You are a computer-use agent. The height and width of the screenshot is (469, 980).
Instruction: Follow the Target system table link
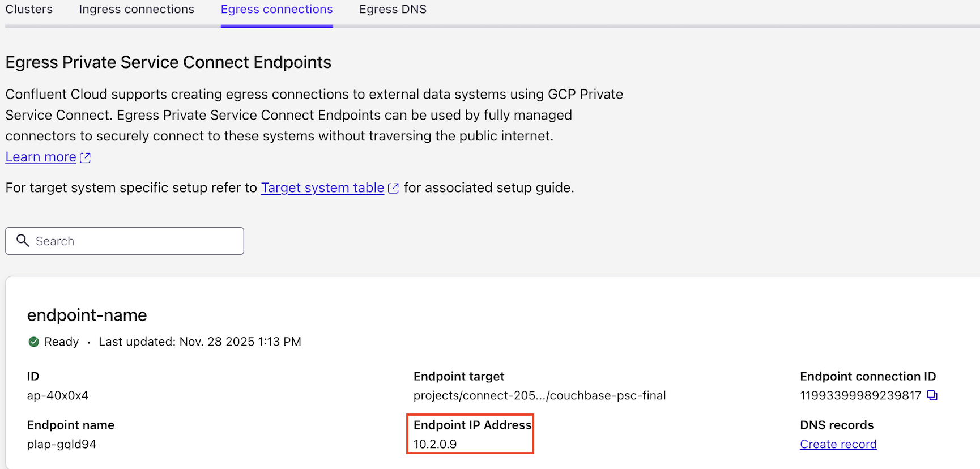pyautogui.click(x=322, y=187)
